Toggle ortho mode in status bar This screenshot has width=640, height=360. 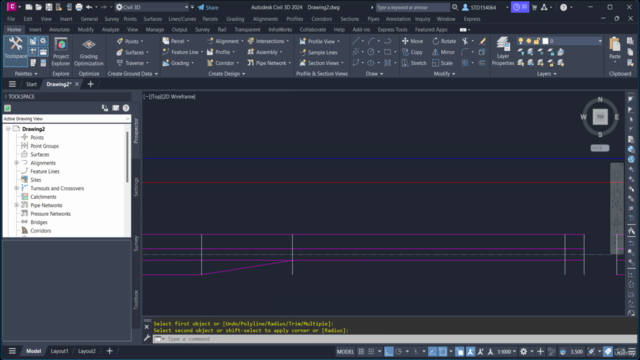(x=389, y=351)
